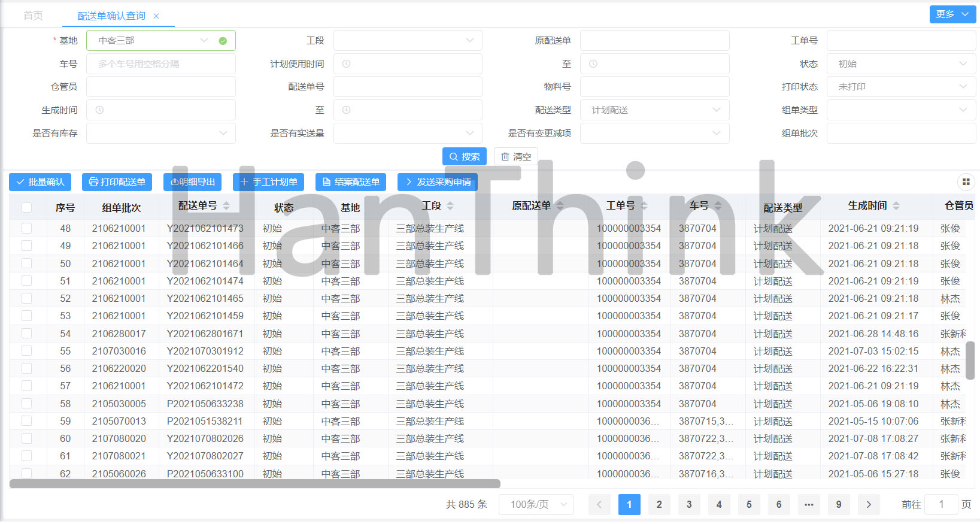
Task: Open the 计划使用时间 end time picker
Action: tap(655, 64)
